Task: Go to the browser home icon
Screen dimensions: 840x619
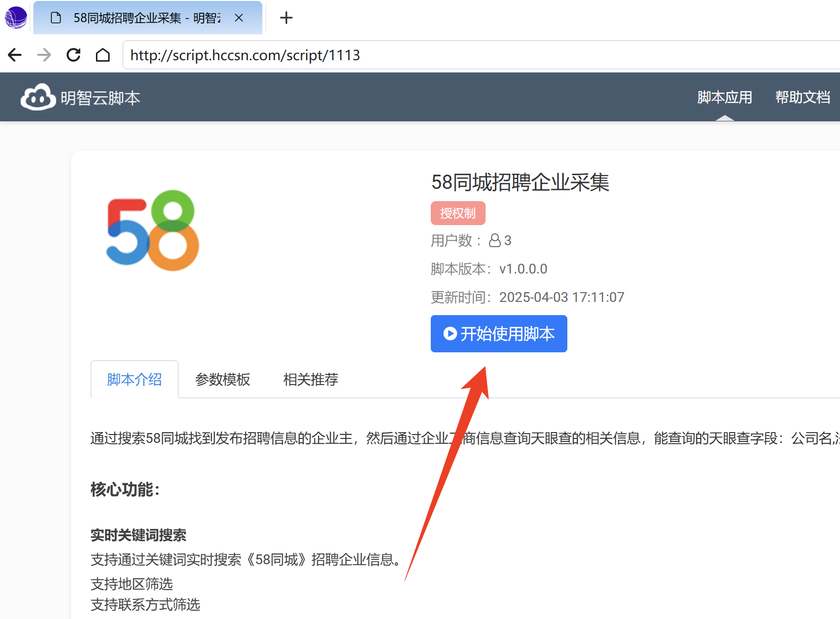Action: pos(103,55)
